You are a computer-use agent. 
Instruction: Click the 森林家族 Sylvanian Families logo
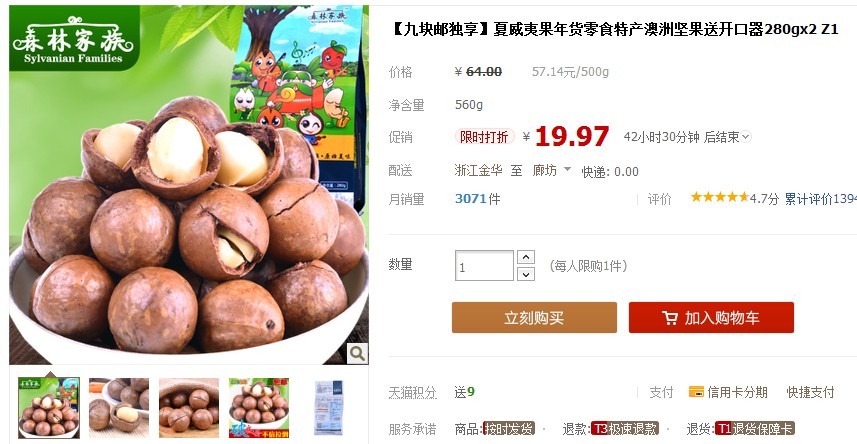point(74,39)
